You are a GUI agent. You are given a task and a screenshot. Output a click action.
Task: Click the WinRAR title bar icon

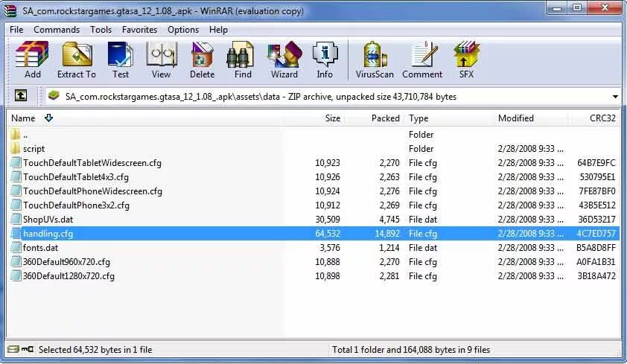click(x=10, y=10)
